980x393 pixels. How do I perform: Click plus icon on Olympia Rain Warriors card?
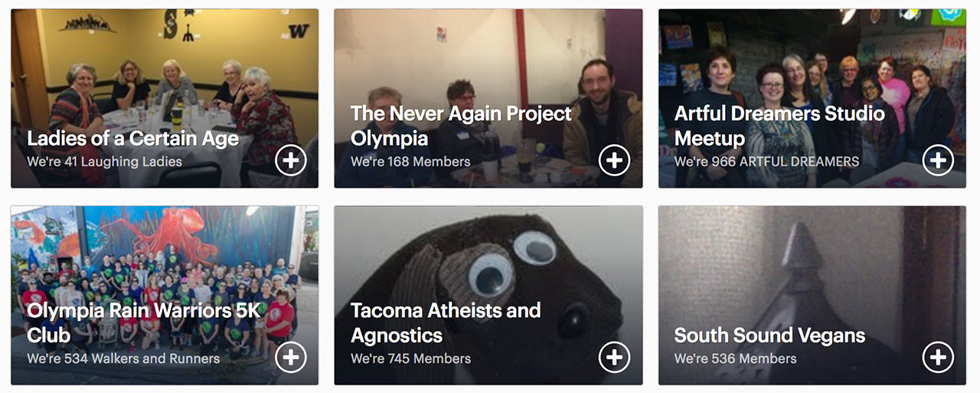click(x=291, y=357)
